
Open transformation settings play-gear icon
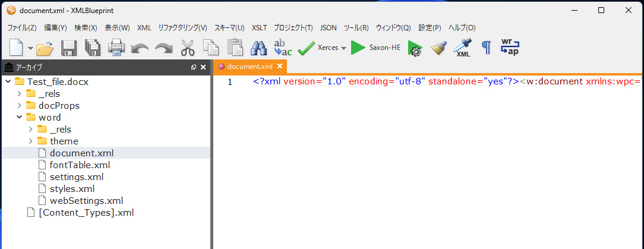point(415,49)
